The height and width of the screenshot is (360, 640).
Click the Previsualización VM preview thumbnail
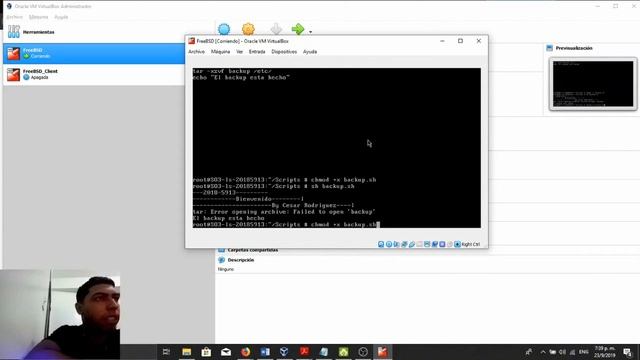(x=593, y=84)
